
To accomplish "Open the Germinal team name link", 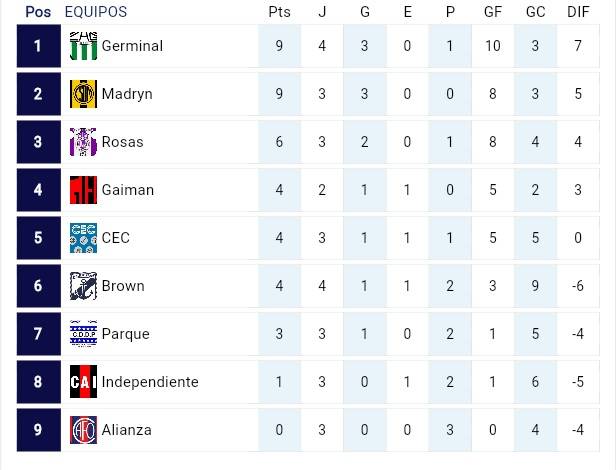I will pyautogui.click(x=132, y=46).
